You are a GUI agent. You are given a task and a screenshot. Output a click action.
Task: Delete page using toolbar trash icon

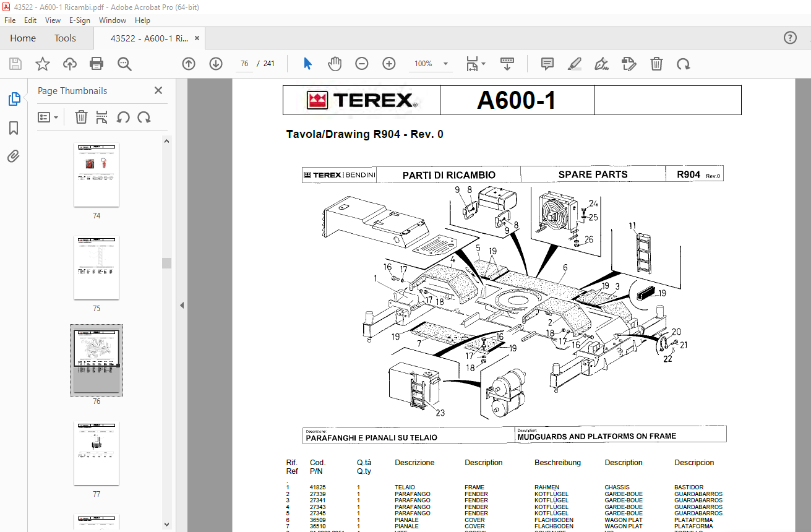click(656, 64)
